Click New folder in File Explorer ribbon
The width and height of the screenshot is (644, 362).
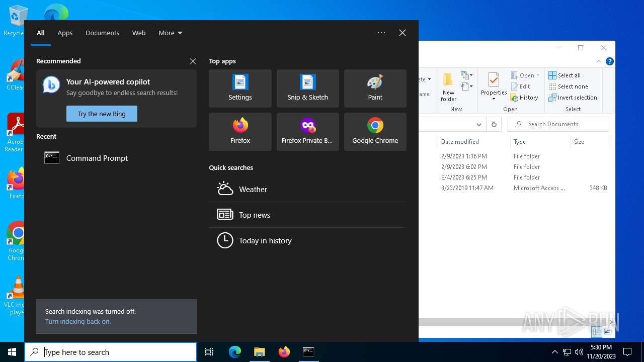click(x=448, y=87)
